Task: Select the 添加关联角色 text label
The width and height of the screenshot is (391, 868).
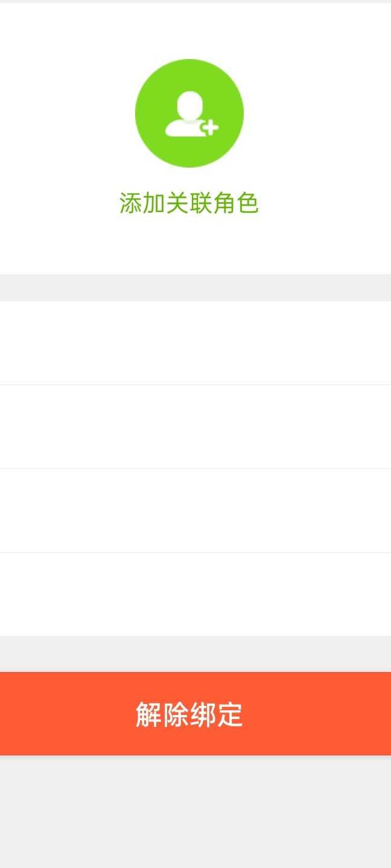Action: click(x=189, y=204)
